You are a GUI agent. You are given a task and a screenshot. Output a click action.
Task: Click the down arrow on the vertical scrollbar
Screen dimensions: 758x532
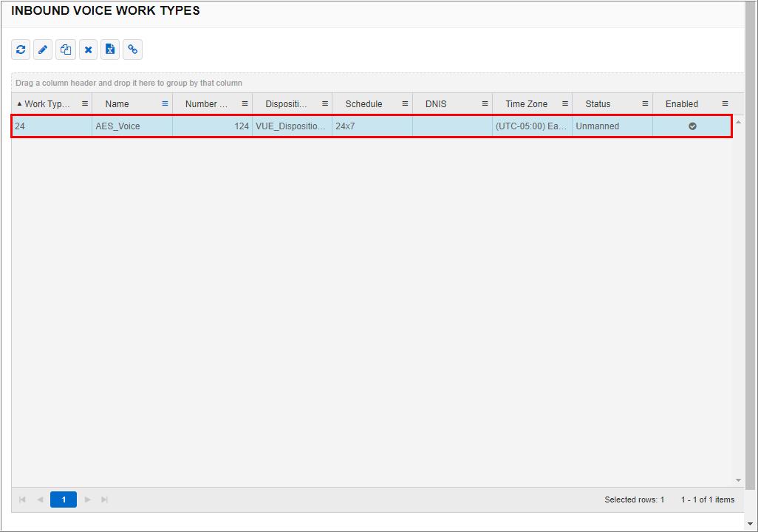point(739,479)
